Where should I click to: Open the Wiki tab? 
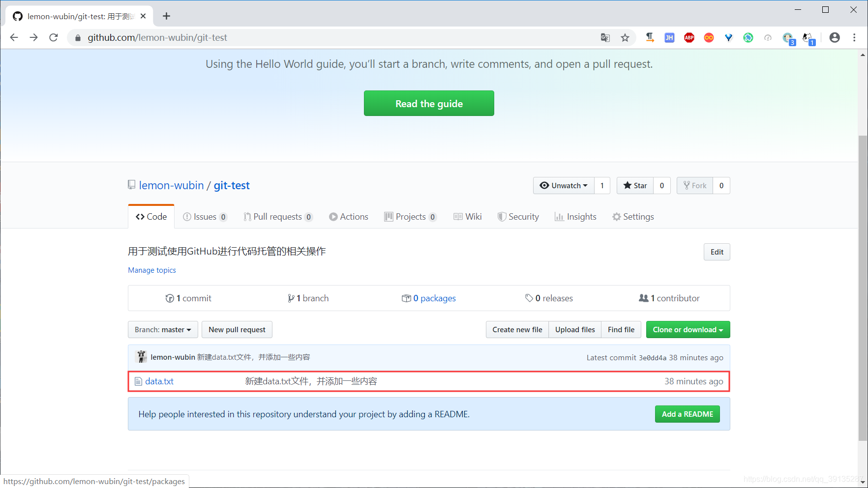pos(468,217)
